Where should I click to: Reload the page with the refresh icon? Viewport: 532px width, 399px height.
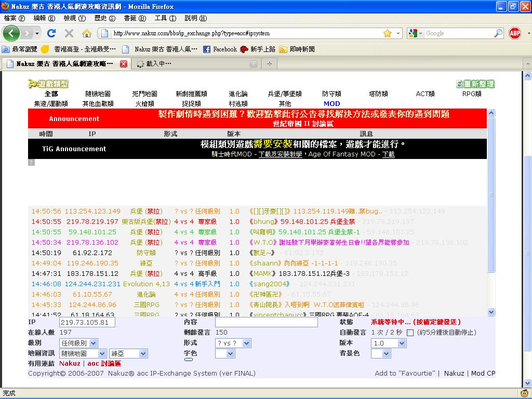pos(51,33)
